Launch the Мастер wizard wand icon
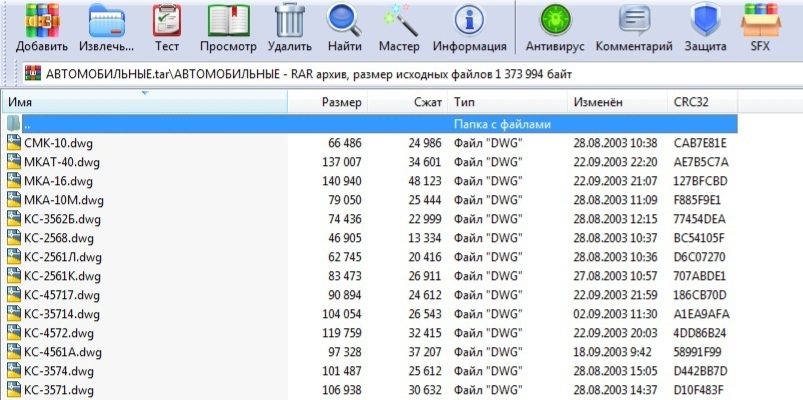 point(399,20)
